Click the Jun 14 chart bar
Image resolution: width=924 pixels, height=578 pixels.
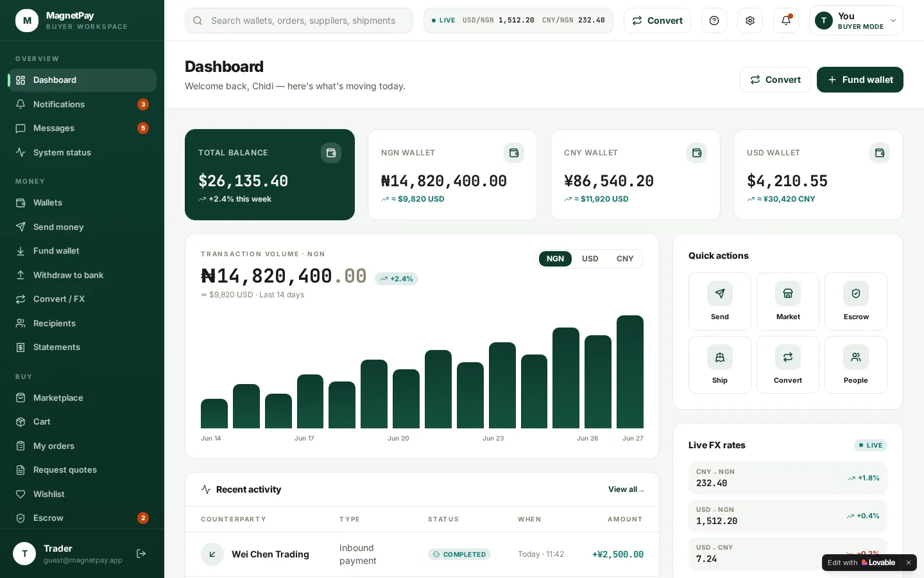[214, 414]
